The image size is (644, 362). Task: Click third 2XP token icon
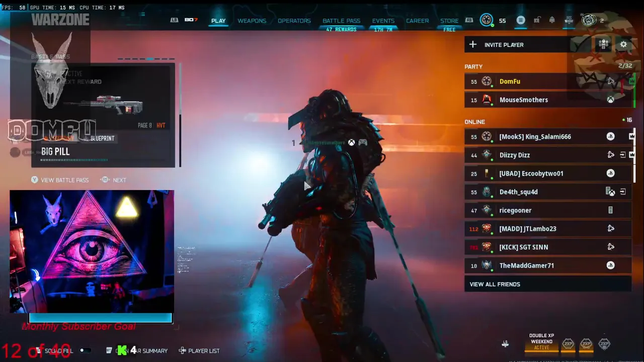(604, 344)
